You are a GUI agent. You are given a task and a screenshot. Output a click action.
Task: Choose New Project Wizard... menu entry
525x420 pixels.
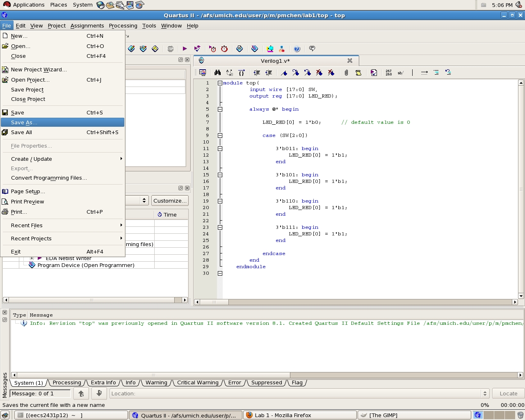[x=62, y=70]
